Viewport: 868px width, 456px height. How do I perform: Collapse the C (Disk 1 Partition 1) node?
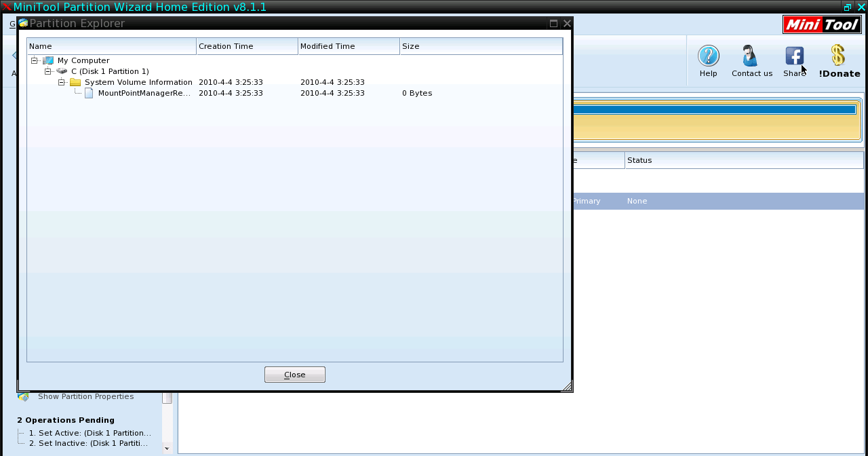[x=48, y=71]
